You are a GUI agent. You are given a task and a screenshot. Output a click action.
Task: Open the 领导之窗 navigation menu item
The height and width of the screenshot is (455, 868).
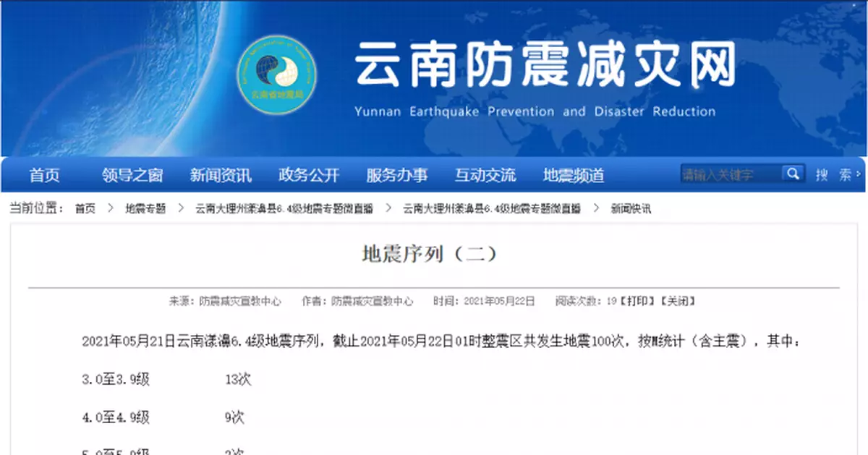pyautogui.click(x=131, y=174)
